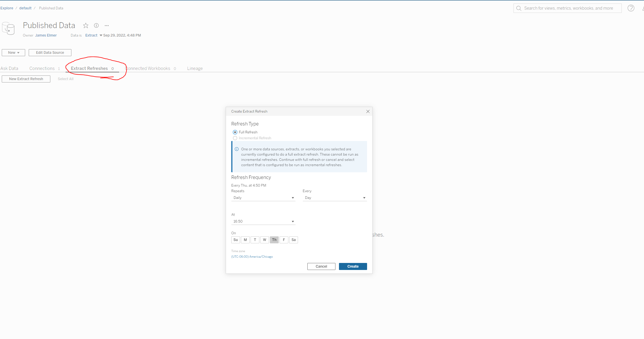
Task: Expand the New dropdown button
Action: 13,53
